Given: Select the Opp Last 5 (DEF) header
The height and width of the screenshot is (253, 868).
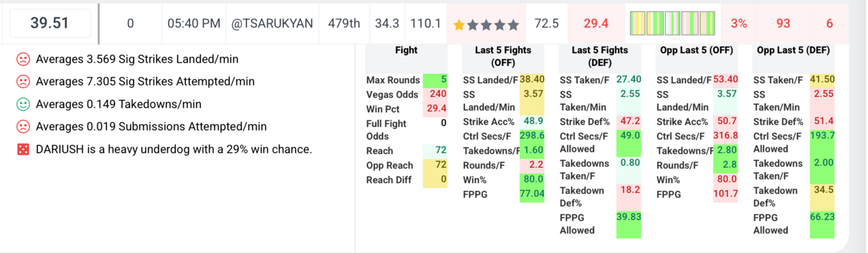Looking at the screenshot, I should [793, 50].
